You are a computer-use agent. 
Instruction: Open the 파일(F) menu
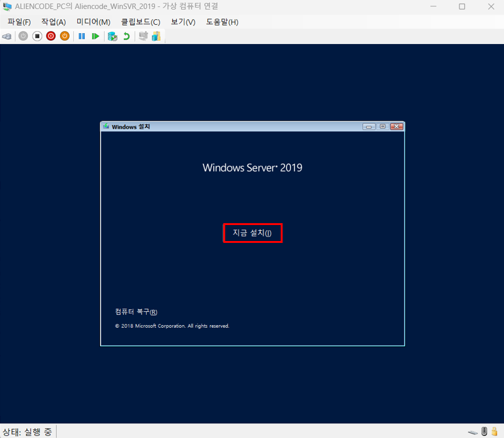[19, 22]
